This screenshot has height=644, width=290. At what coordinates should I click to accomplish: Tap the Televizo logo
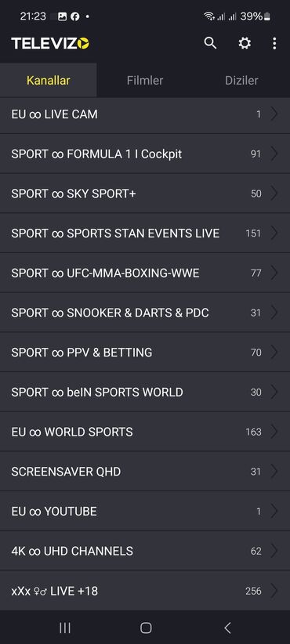tap(50, 43)
